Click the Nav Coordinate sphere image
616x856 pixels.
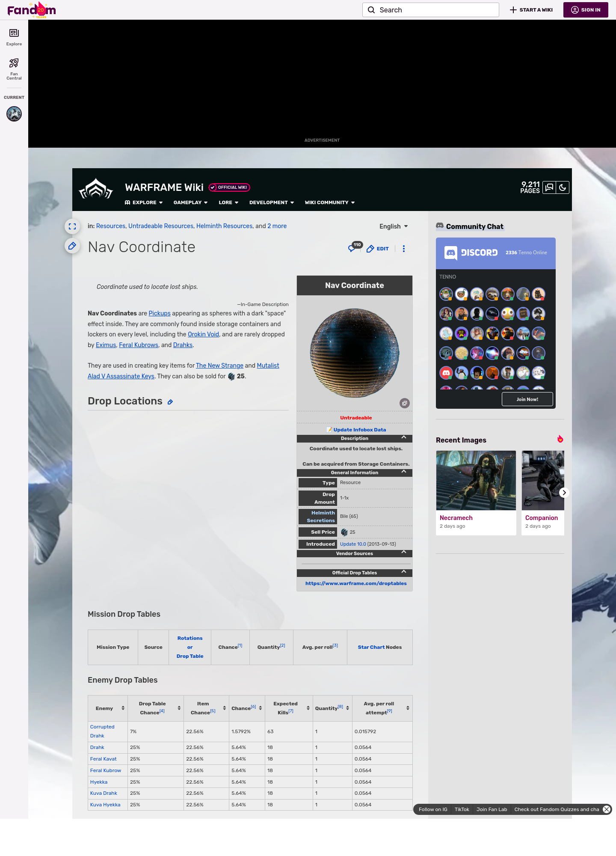point(355,353)
